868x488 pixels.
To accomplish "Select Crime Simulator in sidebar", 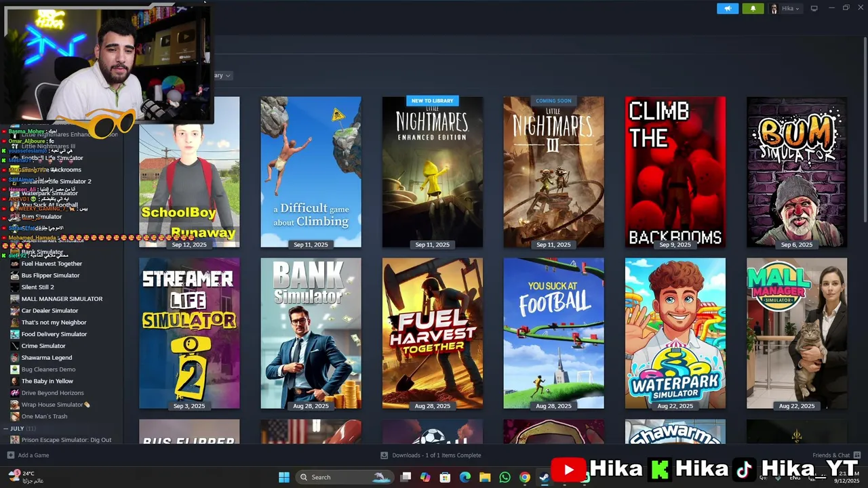I will [43, 346].
